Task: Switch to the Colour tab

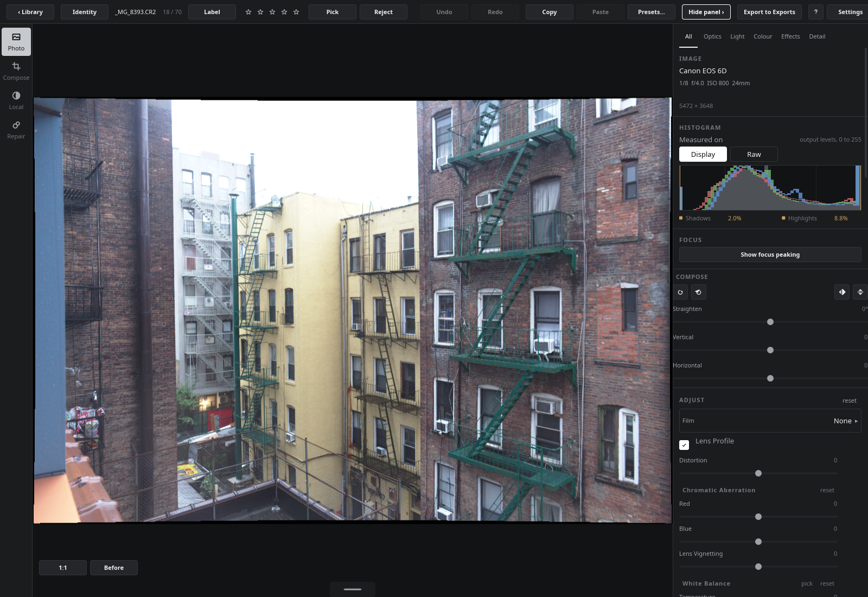Action: pyautogui.click(x=763, y=36)
